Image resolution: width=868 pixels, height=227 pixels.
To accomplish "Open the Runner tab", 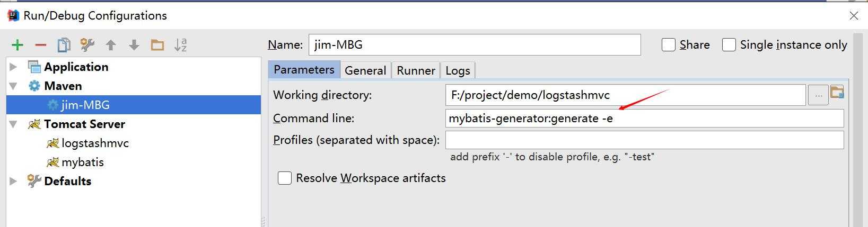I will pos(416,70).
